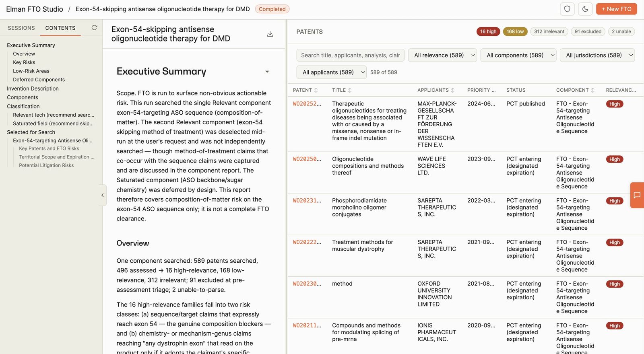Image resolution: width=644 pixels, height=354 pixels.
Task: Open patent WO20222... link
Action: [307, 242]
